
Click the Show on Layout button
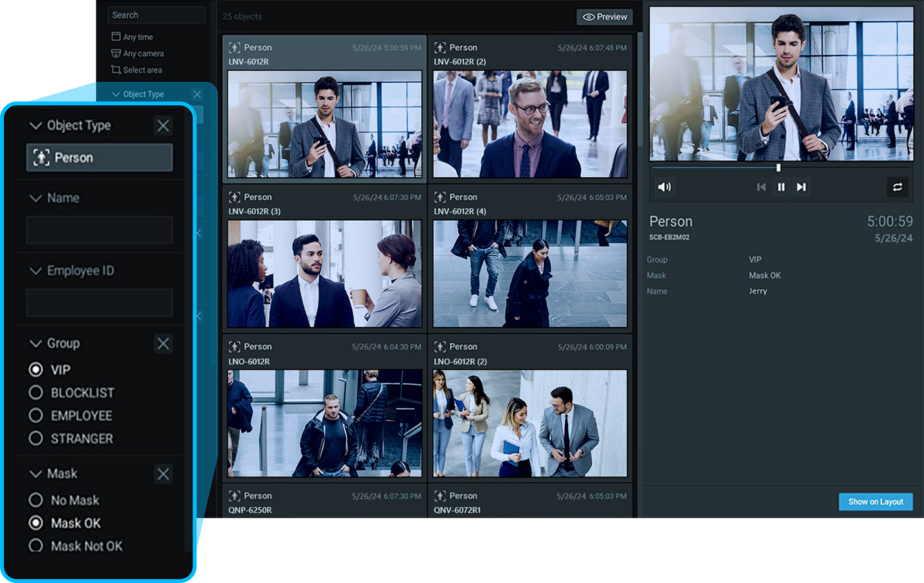click(x=875, y=501)
